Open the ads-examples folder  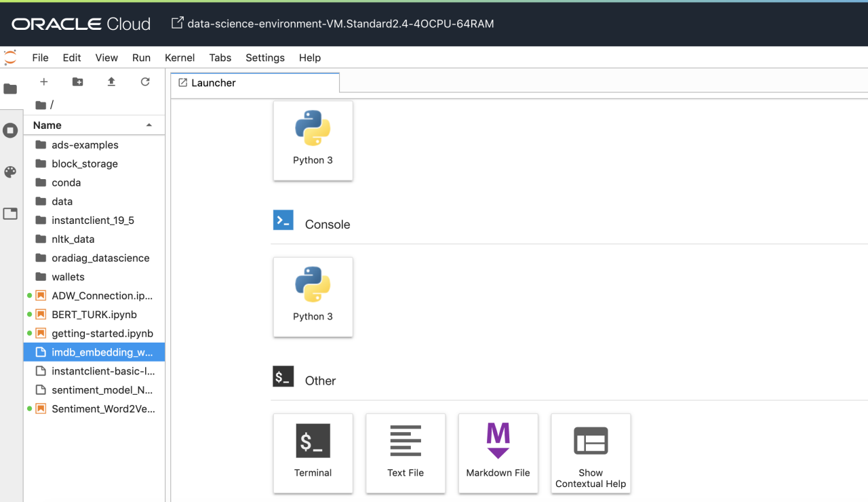pos(85,145)
